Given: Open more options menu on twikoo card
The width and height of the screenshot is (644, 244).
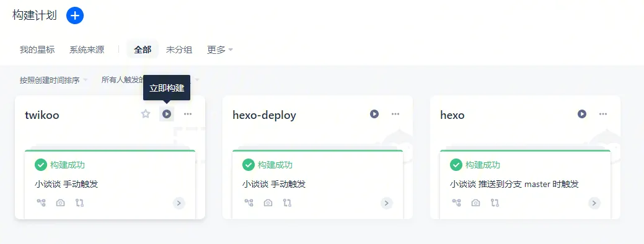Looking at the screenshot, I should tap(188, 114).
